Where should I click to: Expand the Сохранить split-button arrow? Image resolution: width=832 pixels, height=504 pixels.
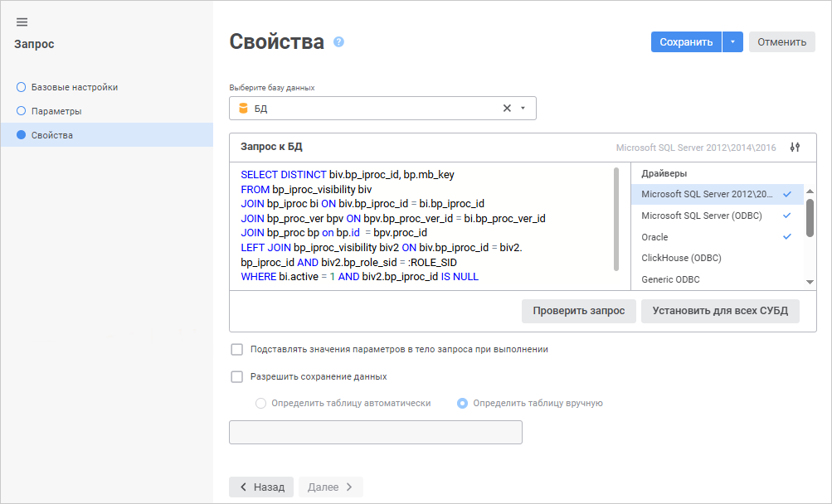(732, 42)
